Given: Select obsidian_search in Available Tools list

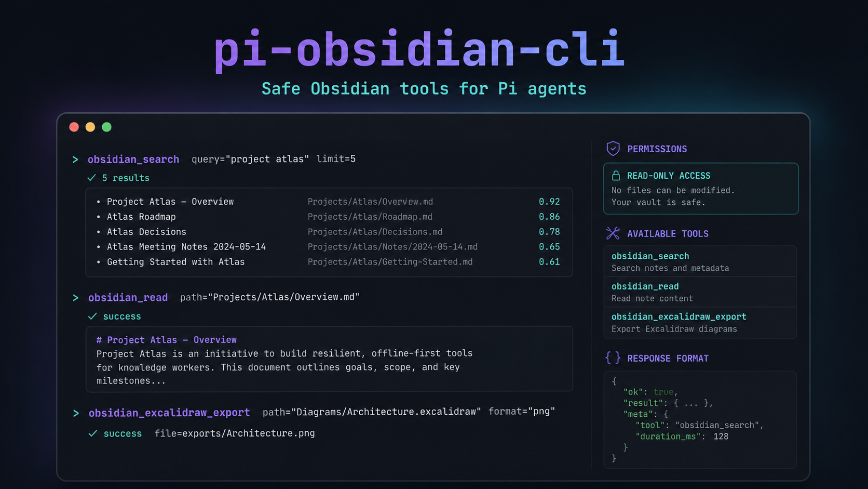Looking at the screenshot, I should coord(700,261).
